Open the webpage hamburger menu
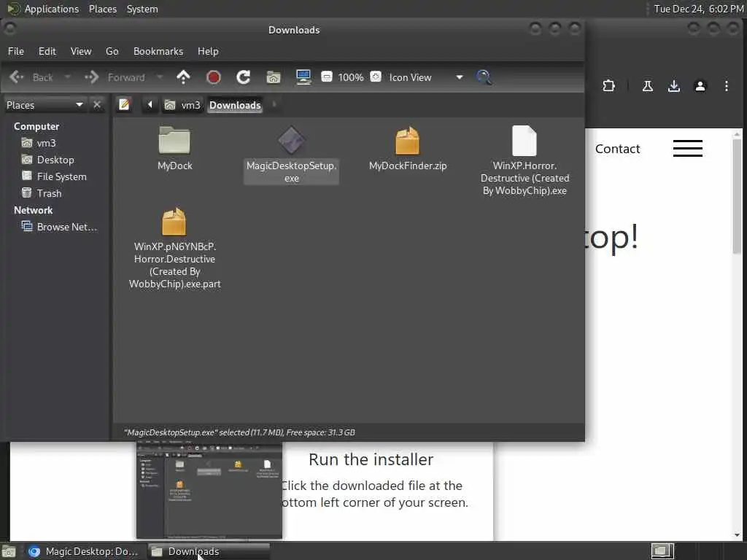 [x=687, y=148]
